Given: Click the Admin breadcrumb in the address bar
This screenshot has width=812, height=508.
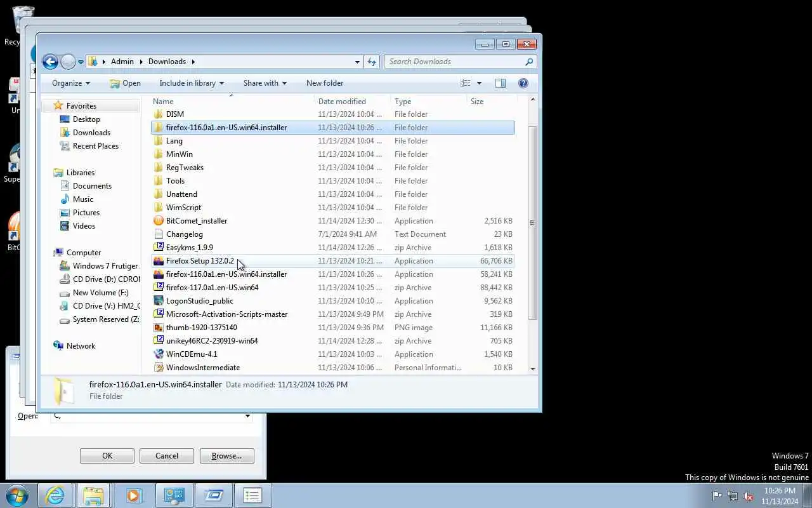Looking at the screenshot, I should pyautogui.click(x=122, y=62).
